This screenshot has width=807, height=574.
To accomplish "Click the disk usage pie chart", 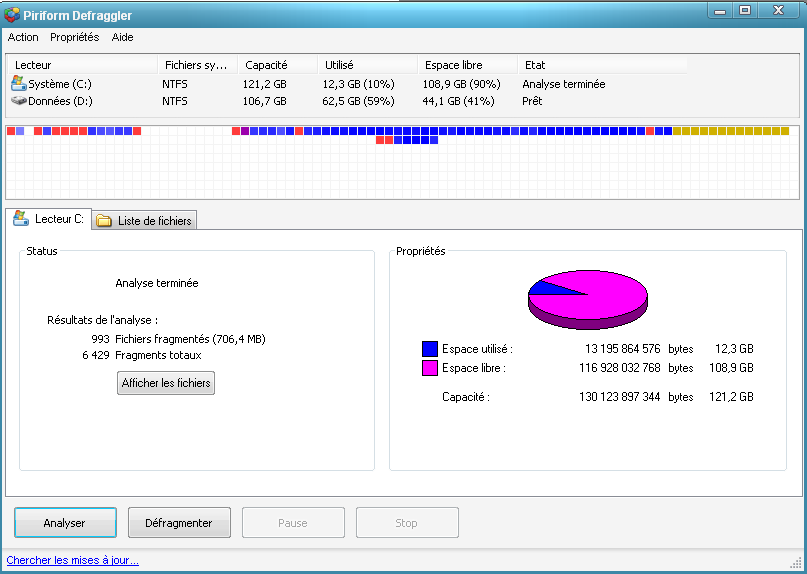I will point(588,299).
